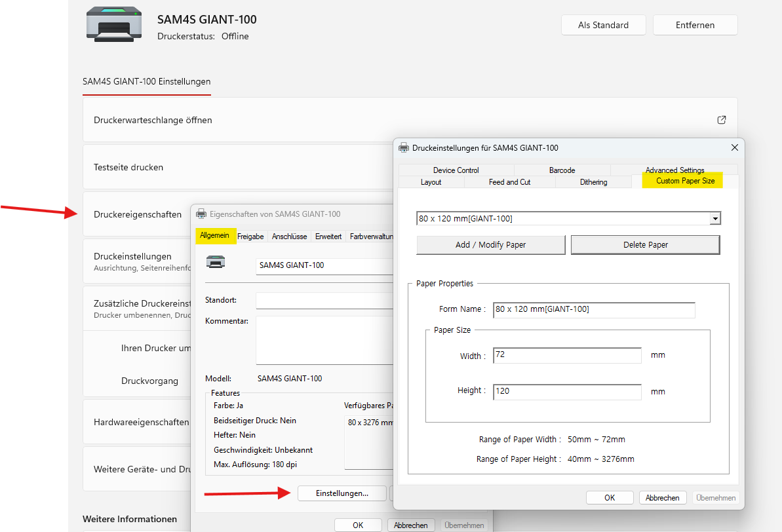Viewport: 782px width, 532px height.
Task: Close the Druckeinstellungen dialog with X
Action: [x=734, y=147]
